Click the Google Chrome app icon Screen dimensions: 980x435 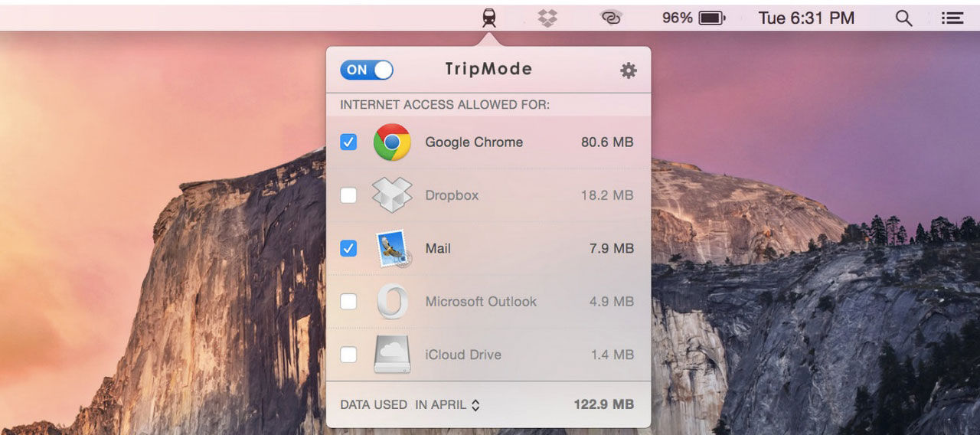[x=392, y=142]
